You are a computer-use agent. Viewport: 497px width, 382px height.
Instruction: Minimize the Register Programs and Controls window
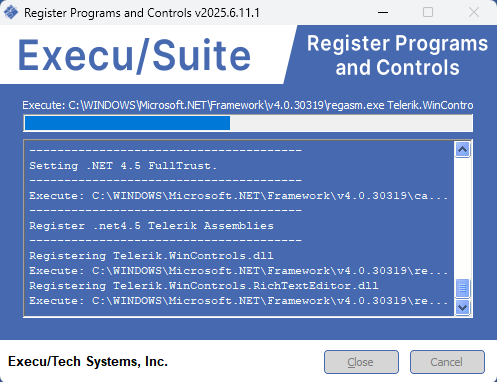(x=383, y=13)
